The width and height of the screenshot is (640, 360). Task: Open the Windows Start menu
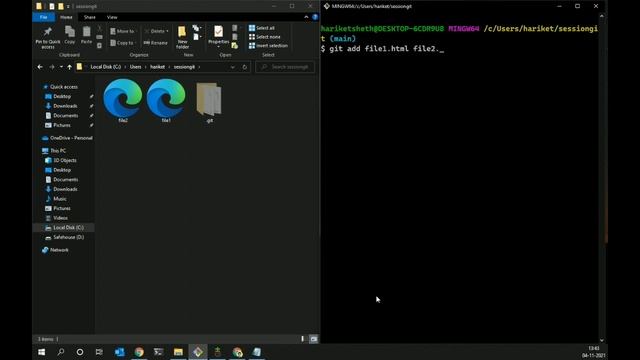tap(42, 352)
